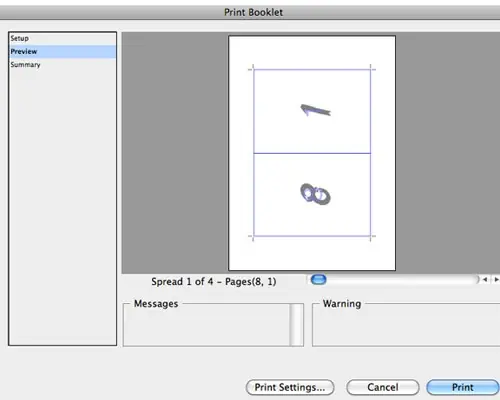500x400 pixels.
Task: Select Setup in the left list
Action: coord(62,38)
